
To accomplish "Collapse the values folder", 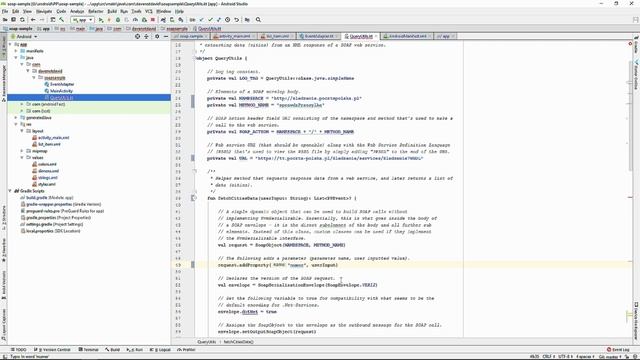I will click(x=22, y=158).
